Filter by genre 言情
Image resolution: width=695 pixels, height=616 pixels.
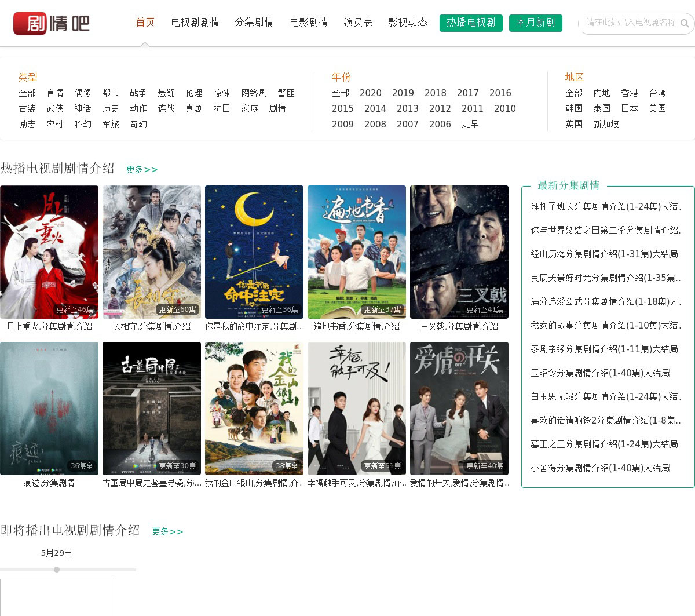55,93
